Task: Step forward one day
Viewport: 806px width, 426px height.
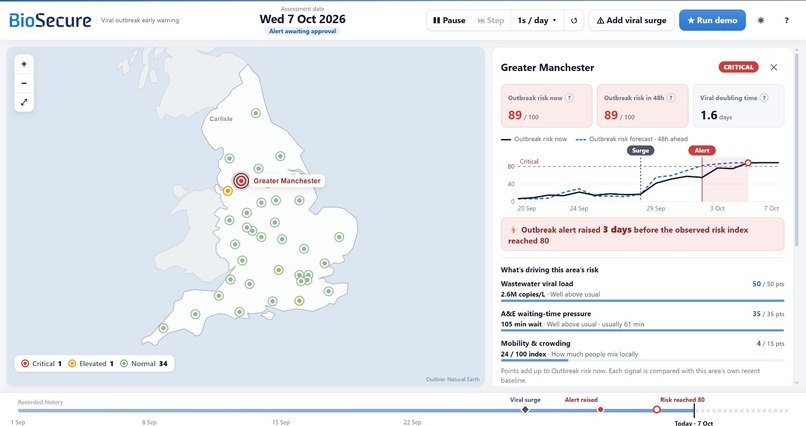Action: coord(491,21)
